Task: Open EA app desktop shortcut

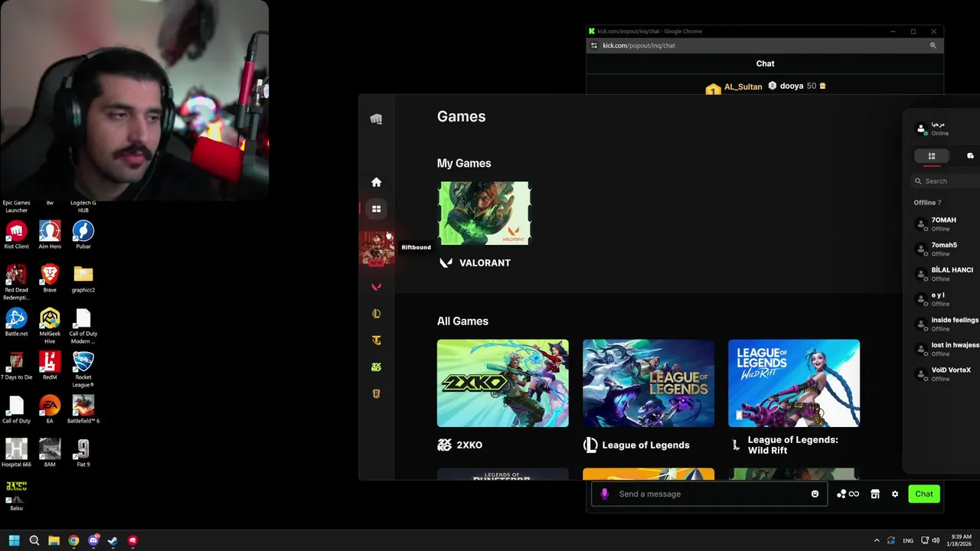Action: pos(50,409)
